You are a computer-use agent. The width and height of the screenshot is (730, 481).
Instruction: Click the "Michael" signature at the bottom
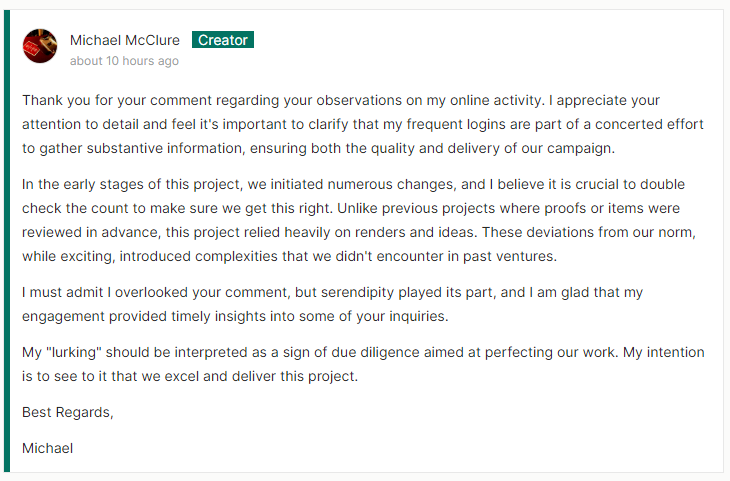pos(47,448)
